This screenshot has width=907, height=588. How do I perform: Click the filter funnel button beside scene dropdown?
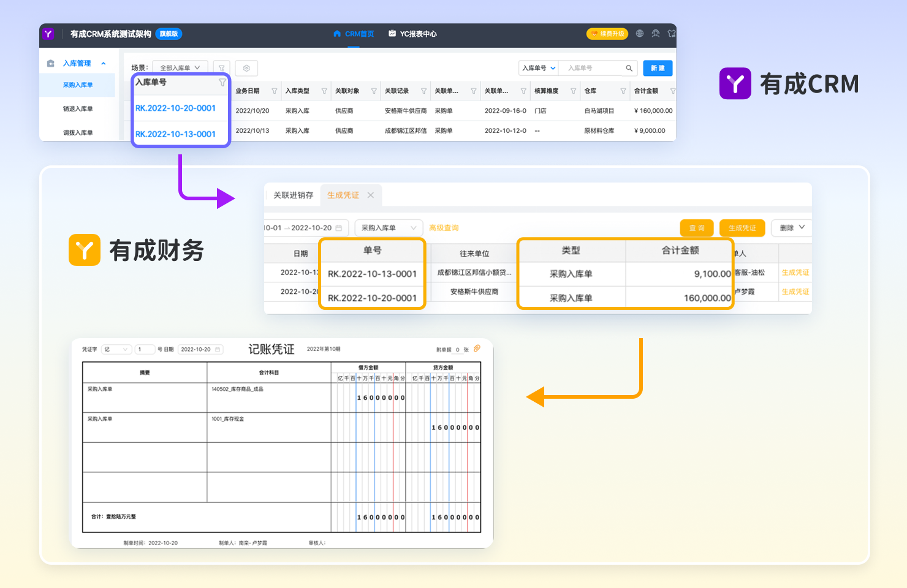222,68
